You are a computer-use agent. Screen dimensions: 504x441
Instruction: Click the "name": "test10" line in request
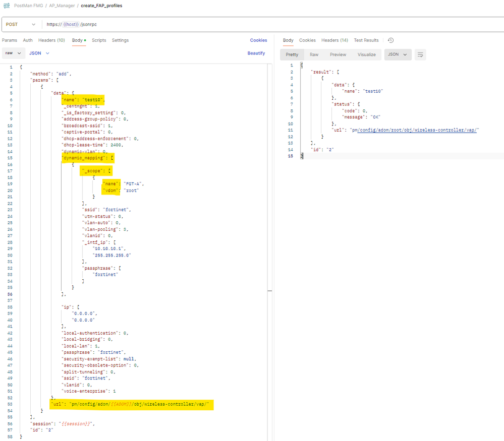83,100
